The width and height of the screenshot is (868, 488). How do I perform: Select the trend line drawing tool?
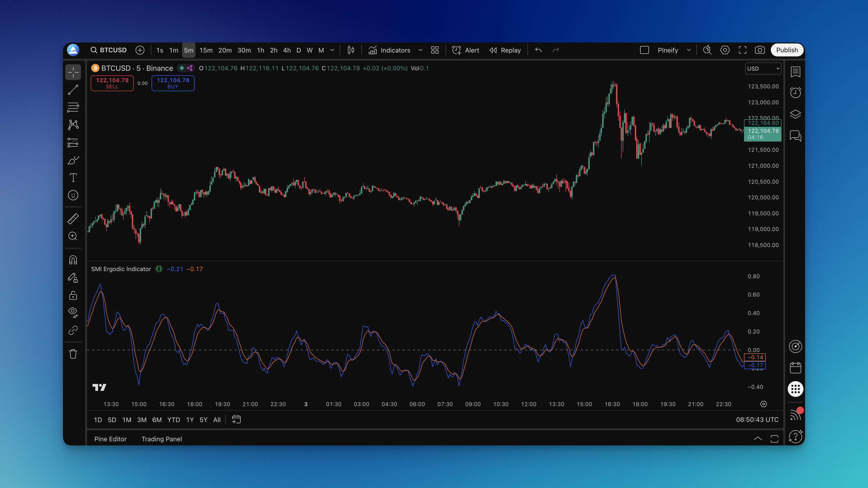pos(73,90)
